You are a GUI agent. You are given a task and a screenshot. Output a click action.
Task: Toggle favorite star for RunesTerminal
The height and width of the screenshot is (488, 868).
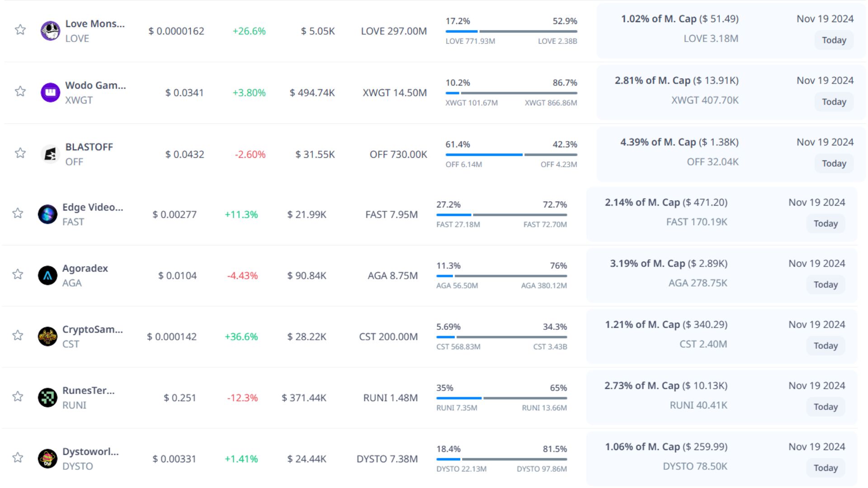[18, 396]
